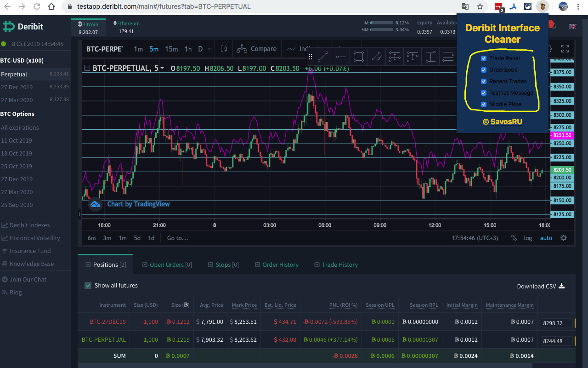Viewport: 588px width, 368px height.
Task: Open 27 Dec 2019 futures contract
Action: pos(35,87)
